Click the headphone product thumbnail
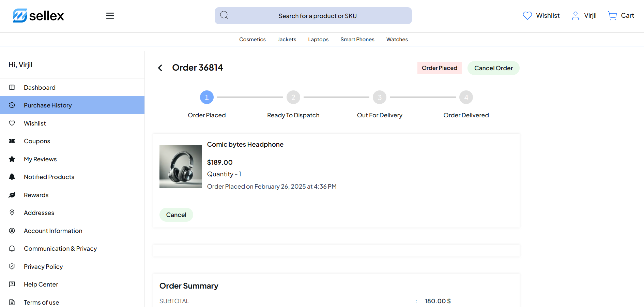644x307 pixels. pos(181,166)
